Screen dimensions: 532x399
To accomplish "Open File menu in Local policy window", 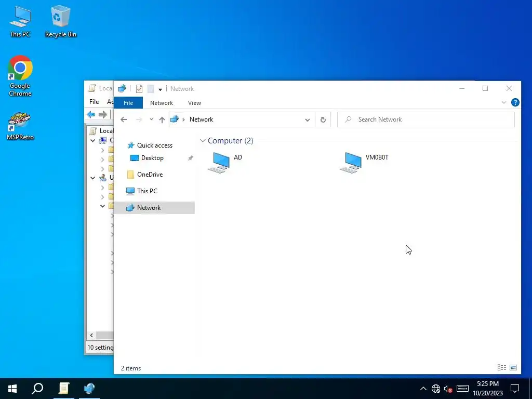I will click(x=94, y=102).
